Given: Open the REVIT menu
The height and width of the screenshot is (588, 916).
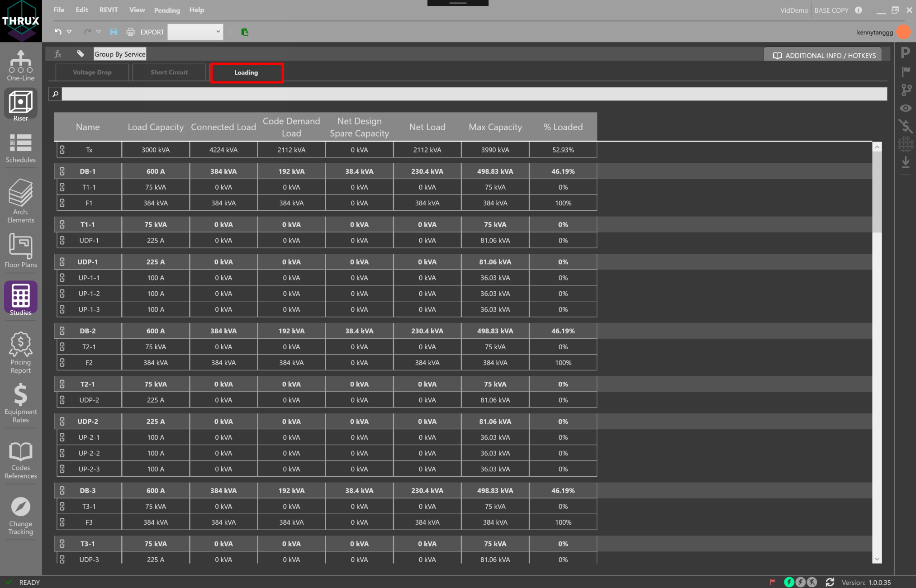Looking at the screenshot, I should tap(109, 10).
